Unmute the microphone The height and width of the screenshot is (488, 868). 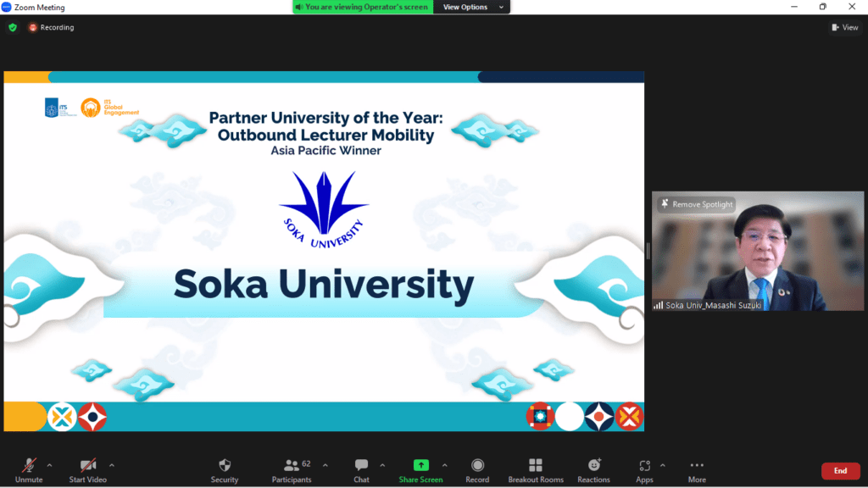coord(29,470)
